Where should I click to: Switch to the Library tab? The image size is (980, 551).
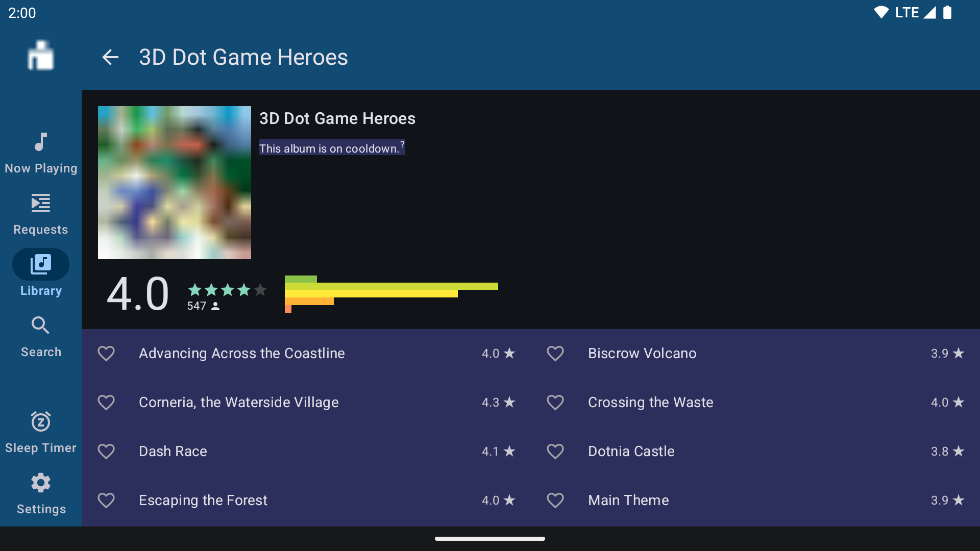(41, 273)
